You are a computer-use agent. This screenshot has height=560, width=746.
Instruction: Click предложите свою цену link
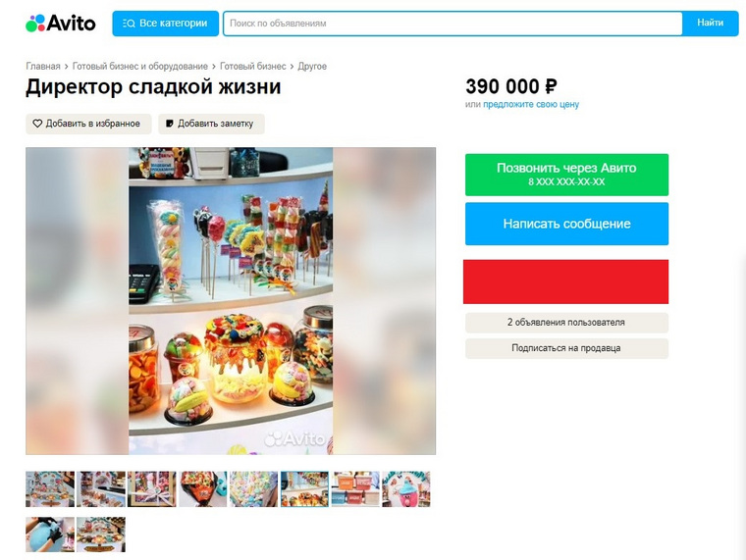(x=531, y=104)
